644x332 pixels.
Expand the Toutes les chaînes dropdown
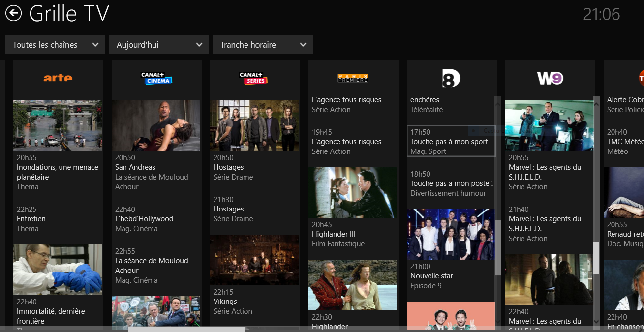tap(55, 45)
